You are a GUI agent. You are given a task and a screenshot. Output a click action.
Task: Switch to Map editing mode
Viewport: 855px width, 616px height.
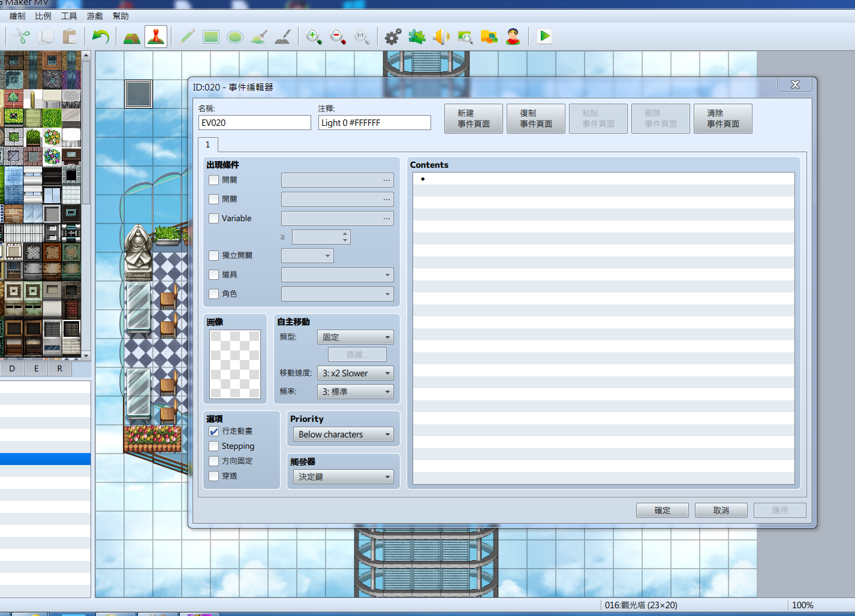click(132, 37)
